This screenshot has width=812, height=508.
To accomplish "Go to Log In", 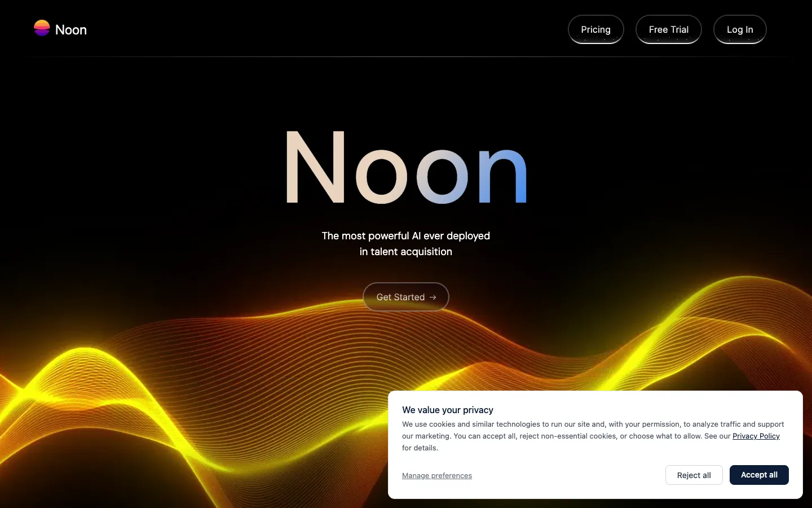I will (740, 29).
